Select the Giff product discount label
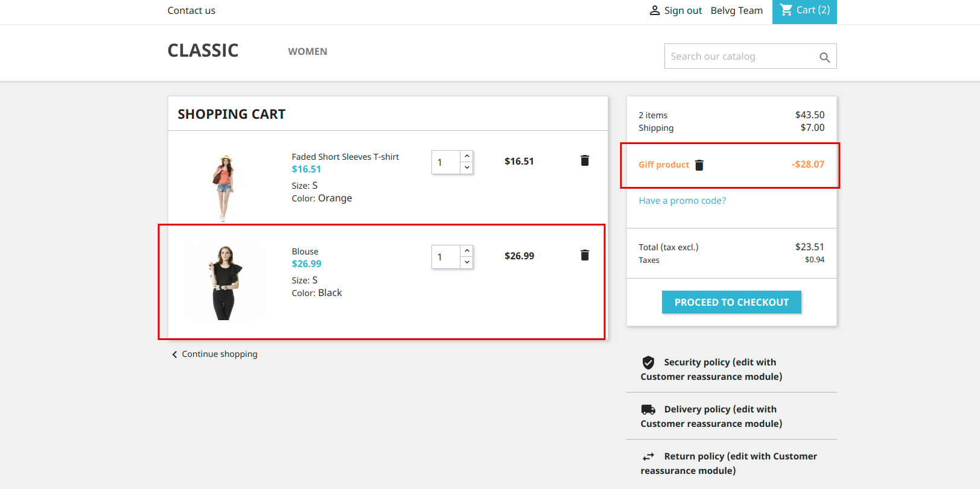 pos(664,165)
